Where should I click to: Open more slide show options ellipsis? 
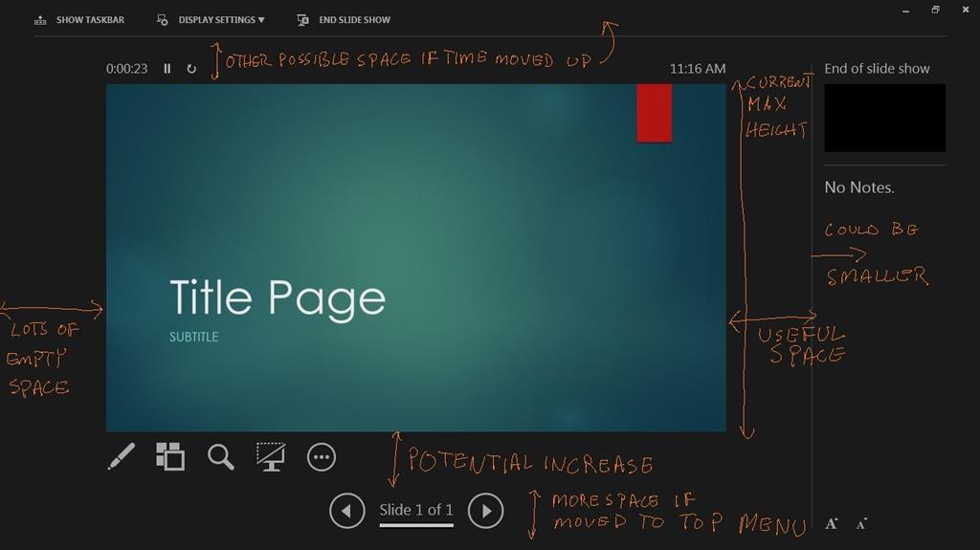tap(322, 457)
